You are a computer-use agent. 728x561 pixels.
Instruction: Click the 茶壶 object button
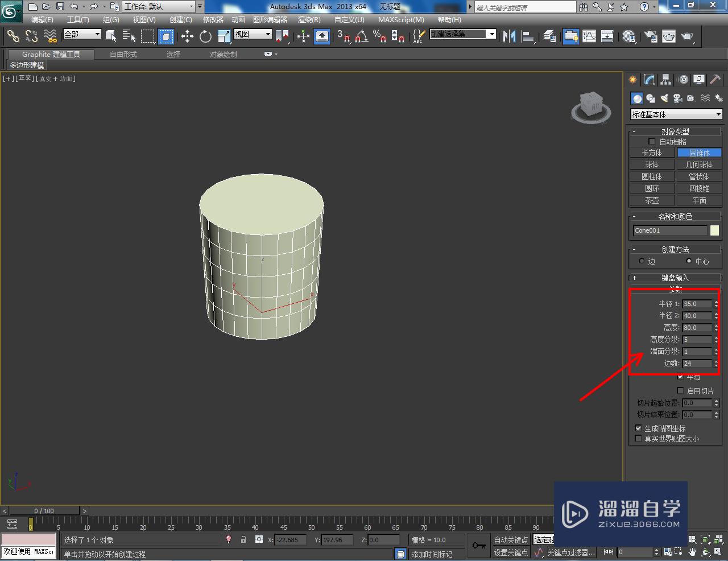pyautogui.click(x=652, y=201)
